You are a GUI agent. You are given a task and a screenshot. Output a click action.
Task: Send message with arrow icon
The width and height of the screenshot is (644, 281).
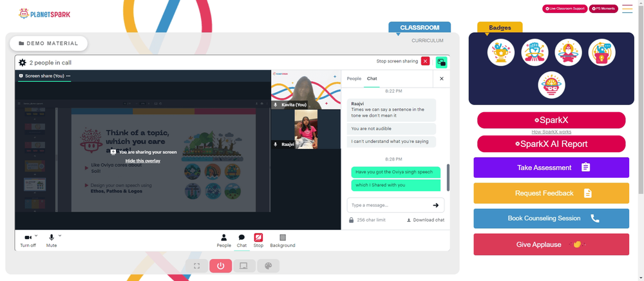[x=436, y=205]
